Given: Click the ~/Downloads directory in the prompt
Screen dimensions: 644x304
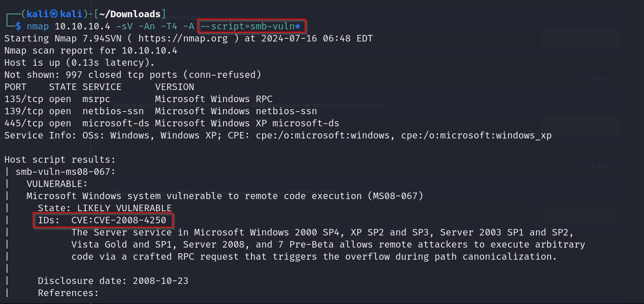Looking at the screenshot, I should pyautogui.click(x=130, y=14).
